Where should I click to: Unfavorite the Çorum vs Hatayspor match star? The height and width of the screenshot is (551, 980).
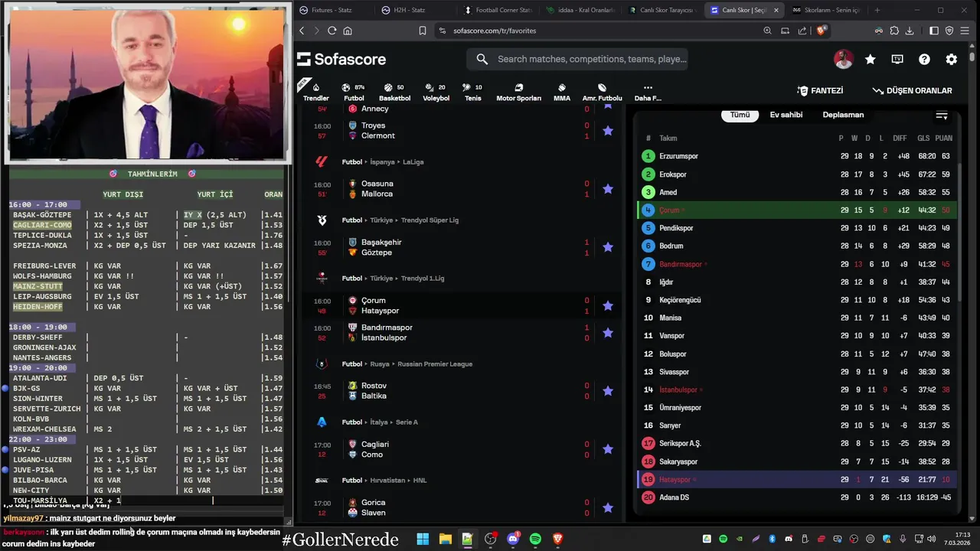pos(608,305)
